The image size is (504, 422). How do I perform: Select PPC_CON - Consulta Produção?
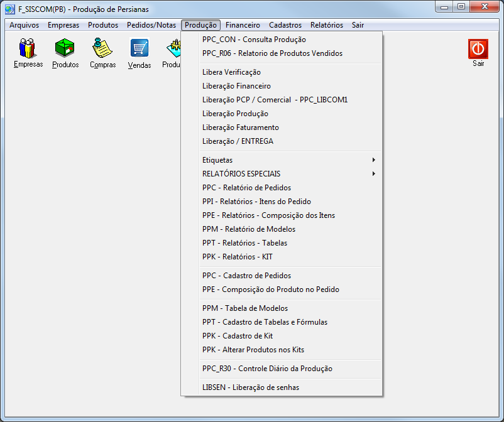pos(291,40)
